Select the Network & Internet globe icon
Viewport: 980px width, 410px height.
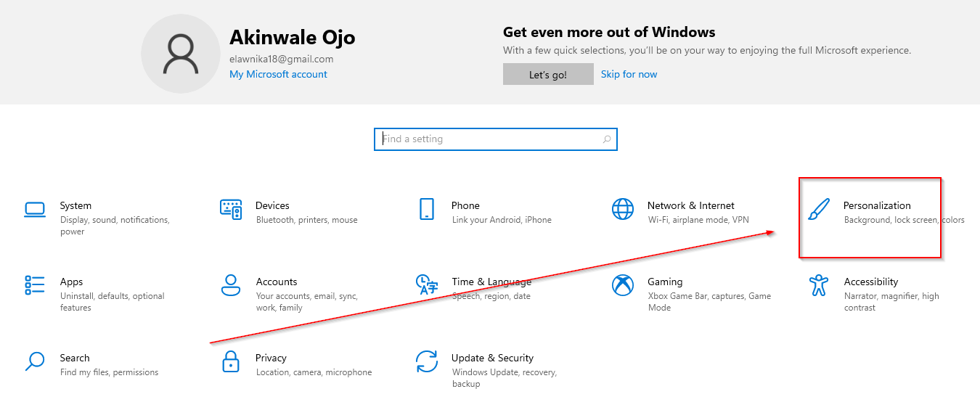pyautogui.click(x=623, y=209)
